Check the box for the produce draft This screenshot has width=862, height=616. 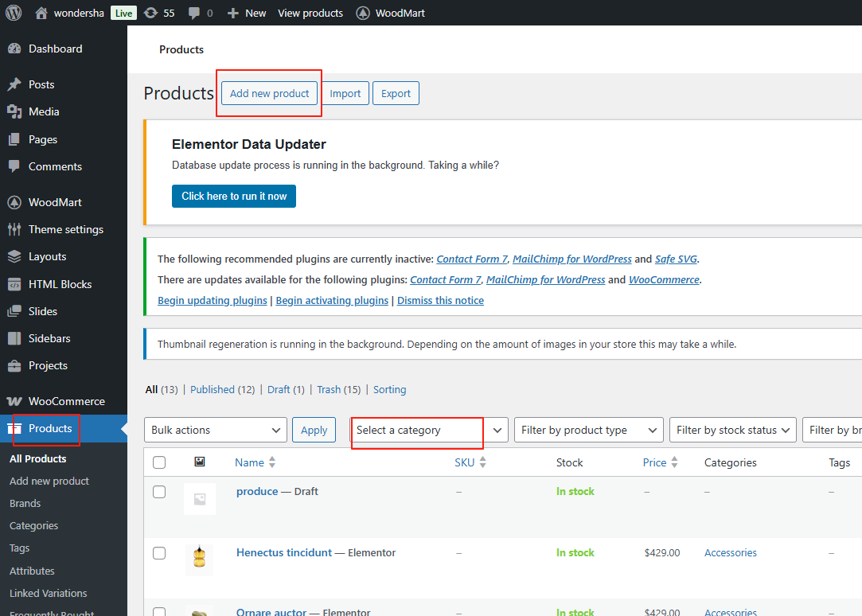159,492
